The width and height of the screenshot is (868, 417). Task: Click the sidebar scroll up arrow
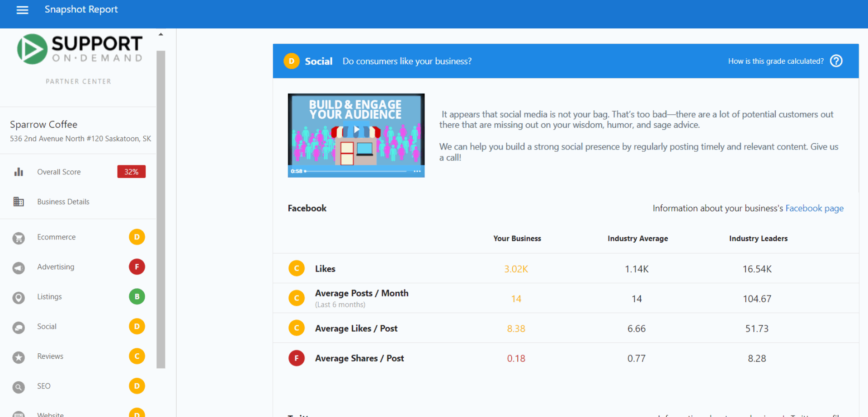160,34
